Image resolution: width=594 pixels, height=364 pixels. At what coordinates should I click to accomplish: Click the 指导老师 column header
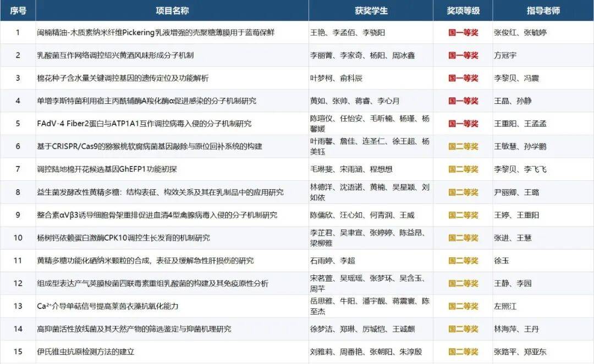coord(543,10)
